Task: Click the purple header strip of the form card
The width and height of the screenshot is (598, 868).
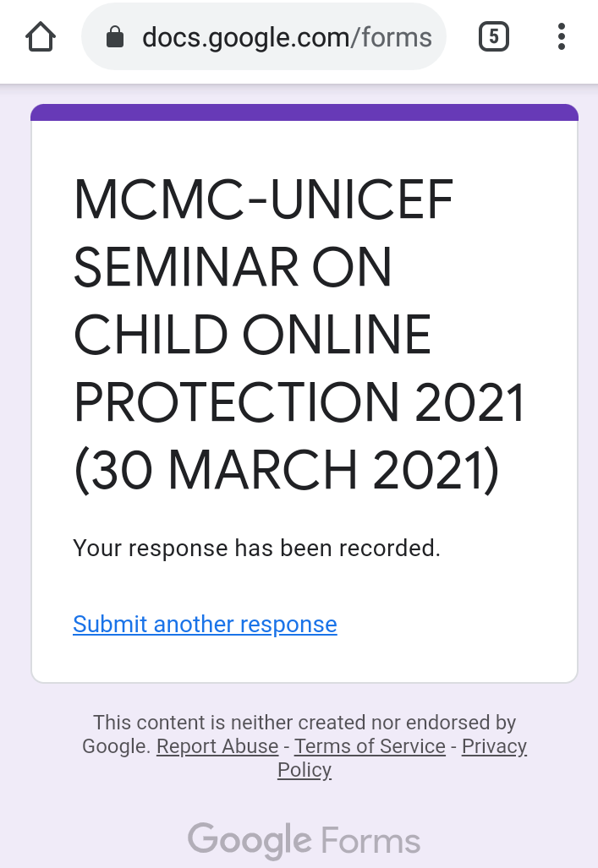Action: [304, 112]
